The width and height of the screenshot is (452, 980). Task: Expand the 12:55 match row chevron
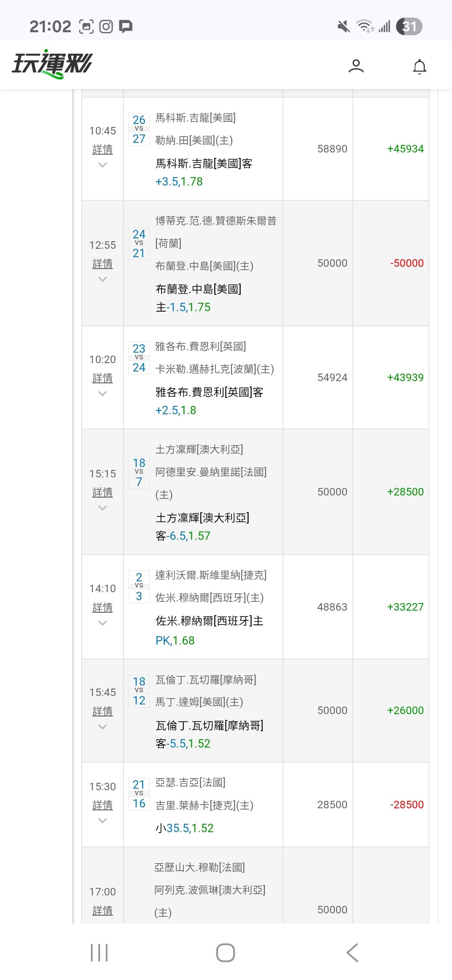[x=103, y=279]
